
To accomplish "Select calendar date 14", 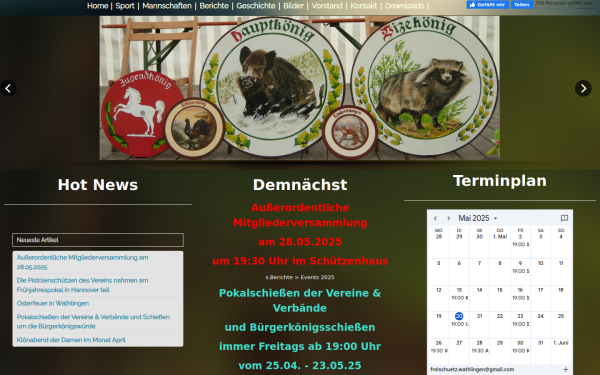I will (x=479, y=290).
